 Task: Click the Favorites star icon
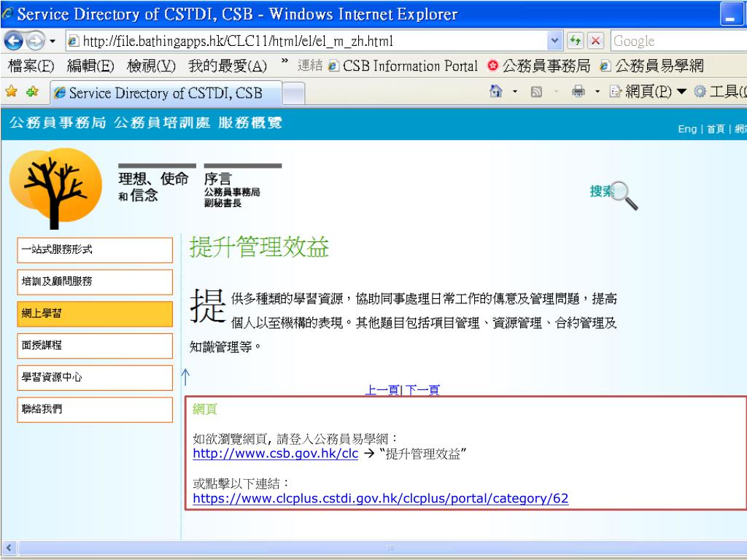coord(12,91)
